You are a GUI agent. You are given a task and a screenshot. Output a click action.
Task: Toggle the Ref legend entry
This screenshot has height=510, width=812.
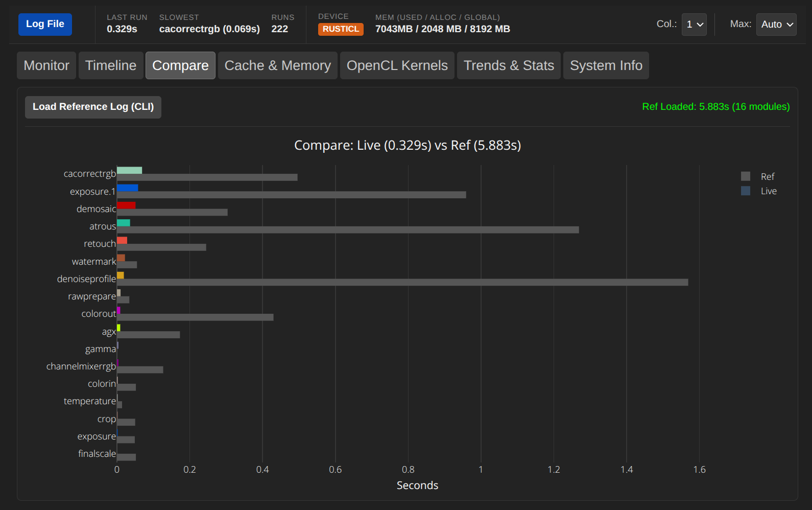[758, 176]
